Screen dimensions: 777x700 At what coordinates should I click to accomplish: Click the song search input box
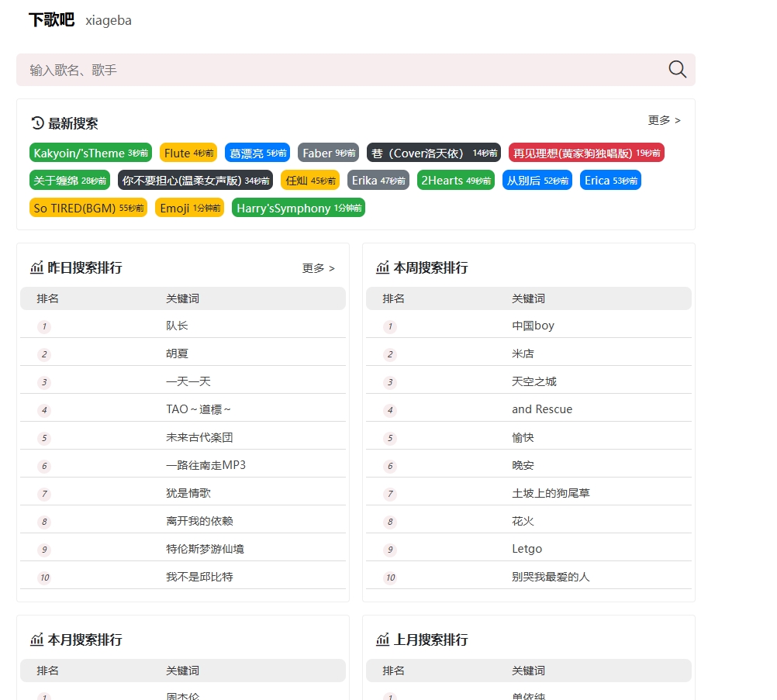pyautogui.click(x=310, y=69)
